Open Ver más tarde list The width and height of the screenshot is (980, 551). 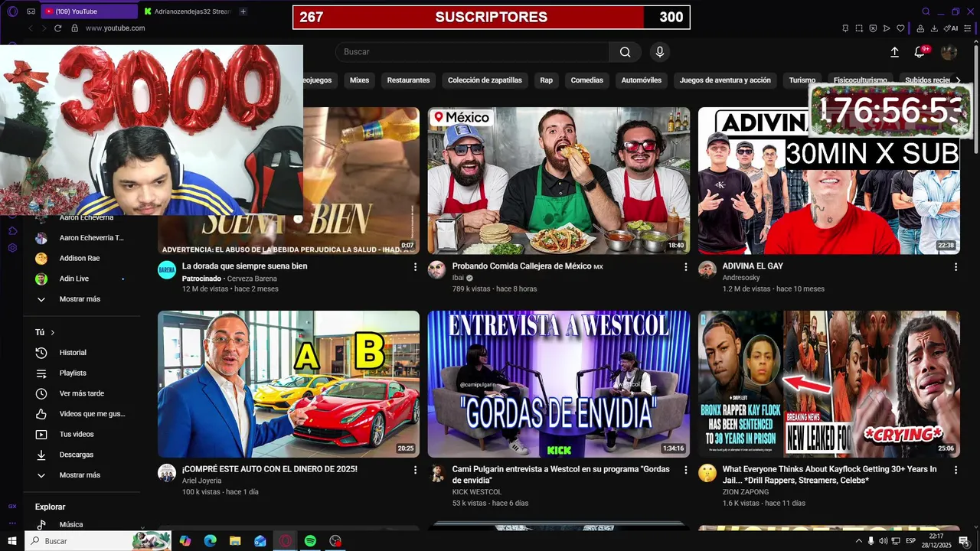coord(83,393)
